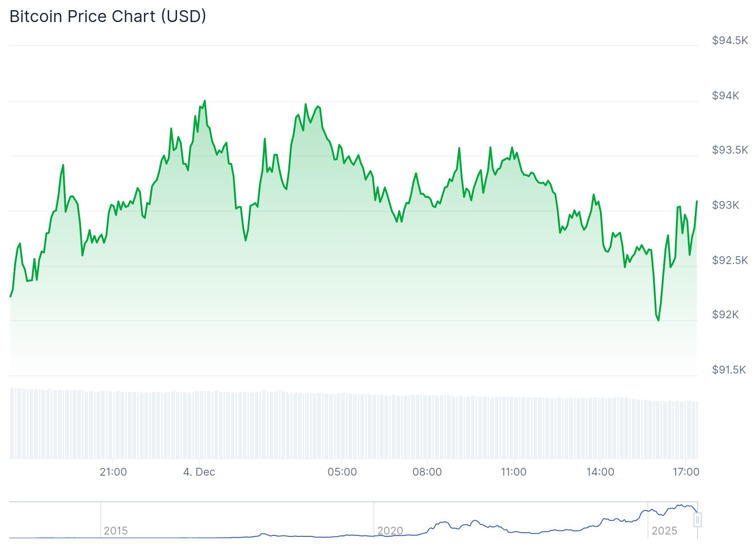The height and width of the screenshot is (552, 756).
Task: Click the 2015 marker in the navigator
Action: point(116,531)
